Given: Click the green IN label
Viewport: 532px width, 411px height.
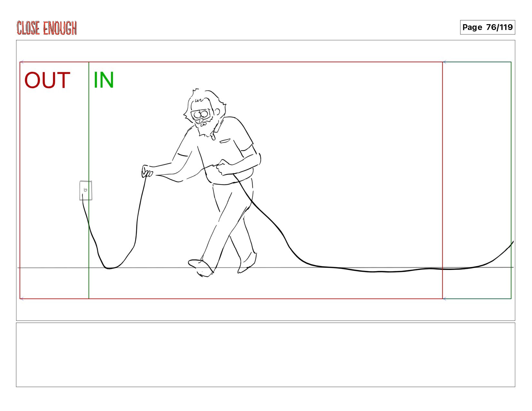Looking at the screenshot, I should [x=103, y=80].
